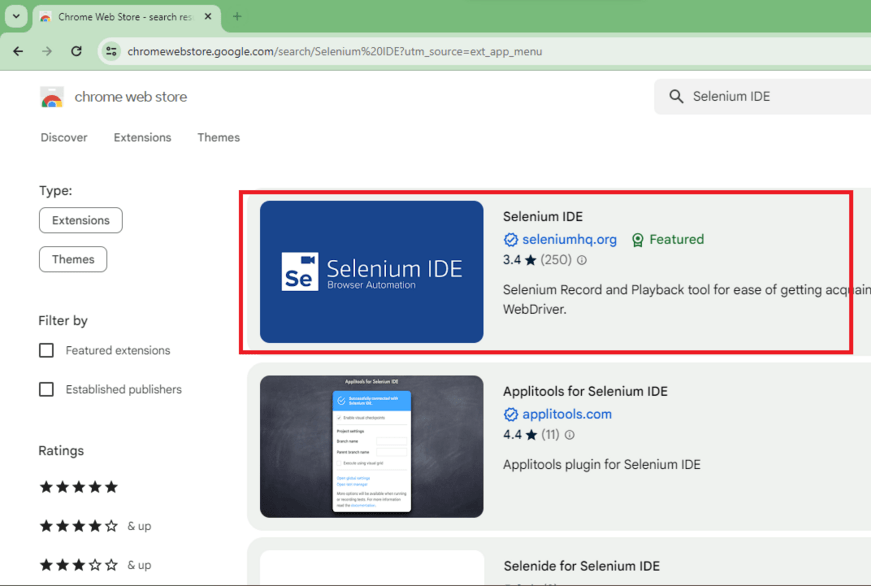The height and width of the screenshot is (586, 871).
Task: Click the search magnifier icon
Action: click(676, 97)
